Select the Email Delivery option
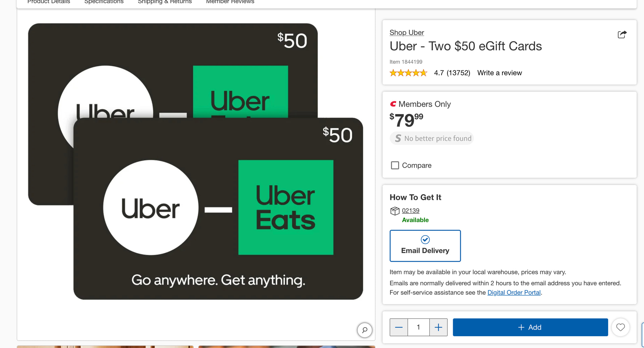This screenshot has width=644, height=348. coord(425,246)
